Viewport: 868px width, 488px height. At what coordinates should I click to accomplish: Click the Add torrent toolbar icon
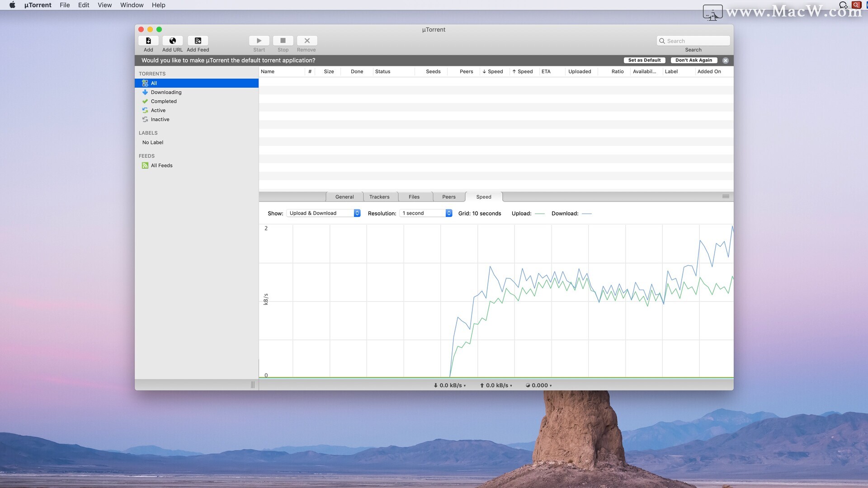click(148, 41)
